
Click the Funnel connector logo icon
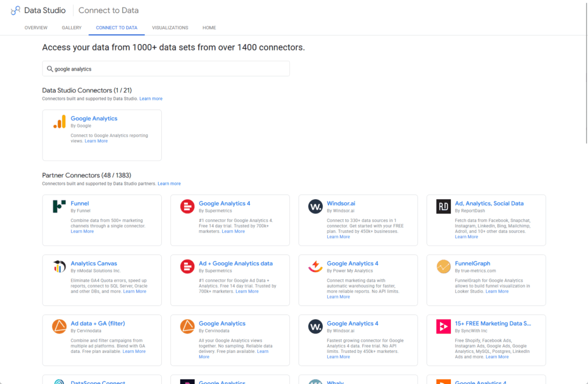[59, 206]
